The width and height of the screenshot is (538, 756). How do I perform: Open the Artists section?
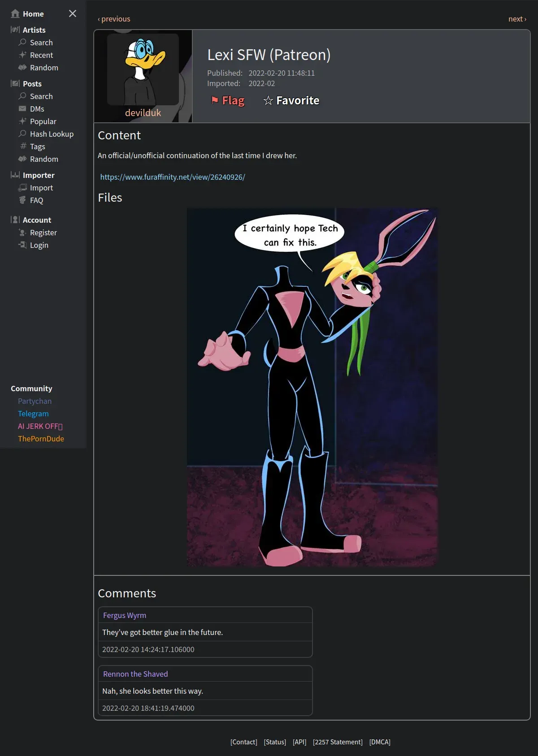click(34, 30)
